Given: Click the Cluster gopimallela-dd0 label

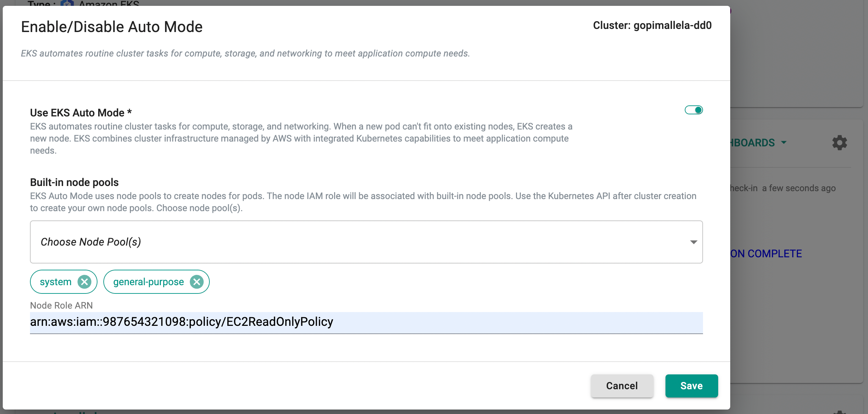Looking at the screenshot, I should pyautogui.click(x=652, y=25).
